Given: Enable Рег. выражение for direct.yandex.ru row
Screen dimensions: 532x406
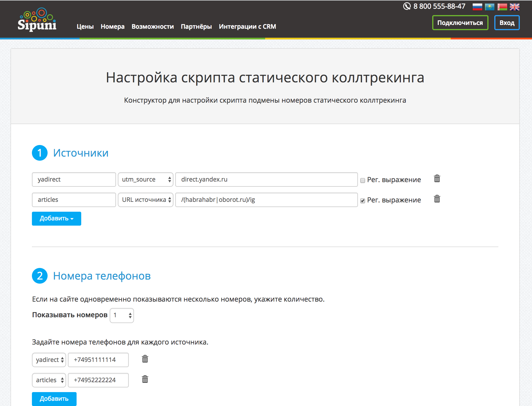Looking at the screenshot, I should pyautogui.click(x=363, y=180).
